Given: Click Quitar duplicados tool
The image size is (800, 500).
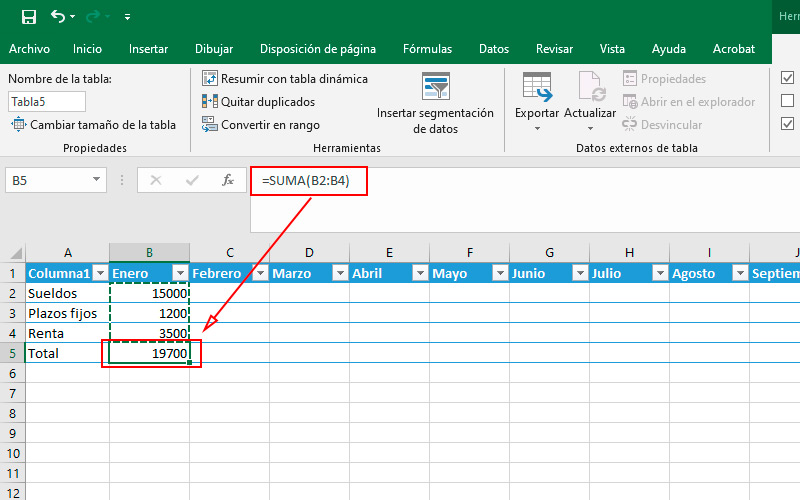Looking at the screenshot, I should pyautogui.click(x=258, y=102).
